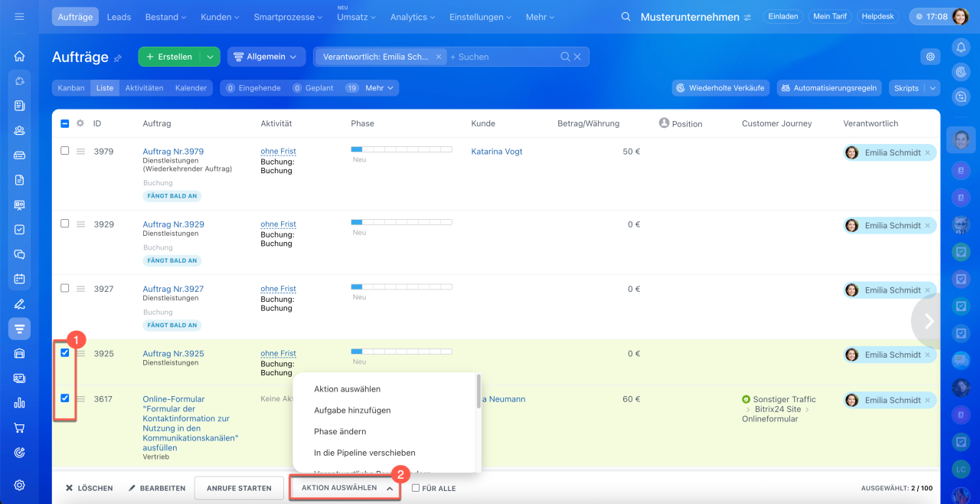Open the shopping cart icon in sidebar
980x504 pixels.
click(19, 428)
